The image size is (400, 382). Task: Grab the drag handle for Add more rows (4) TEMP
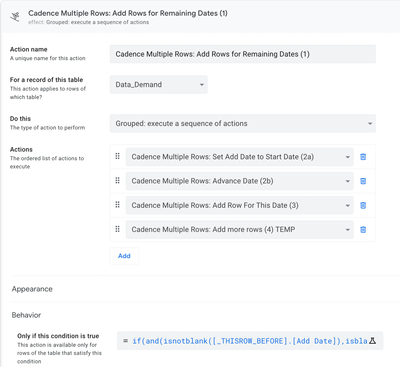coord(117,229)
